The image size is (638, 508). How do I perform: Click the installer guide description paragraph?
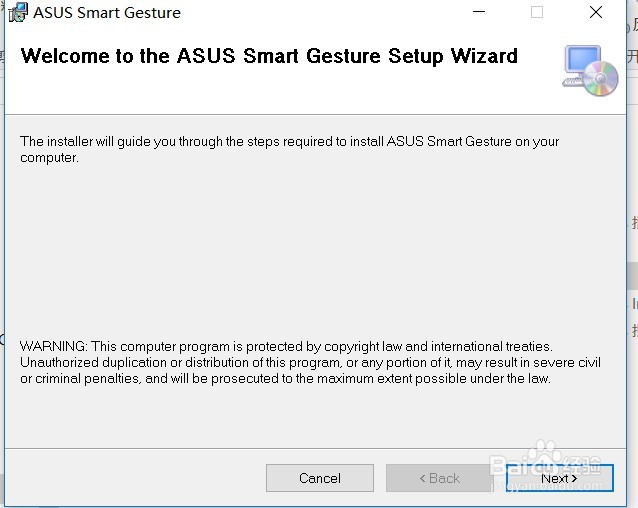[x=289, y=149]
